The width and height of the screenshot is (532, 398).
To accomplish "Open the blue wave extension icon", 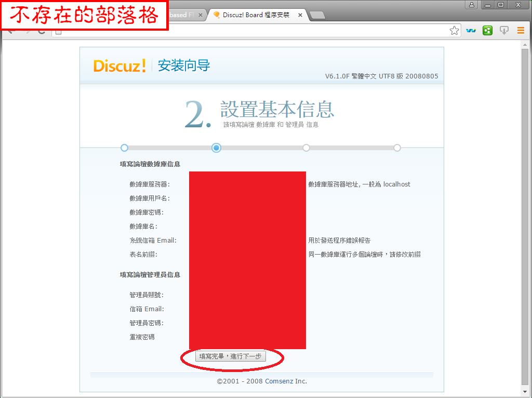I will click(x=471, y=31).
